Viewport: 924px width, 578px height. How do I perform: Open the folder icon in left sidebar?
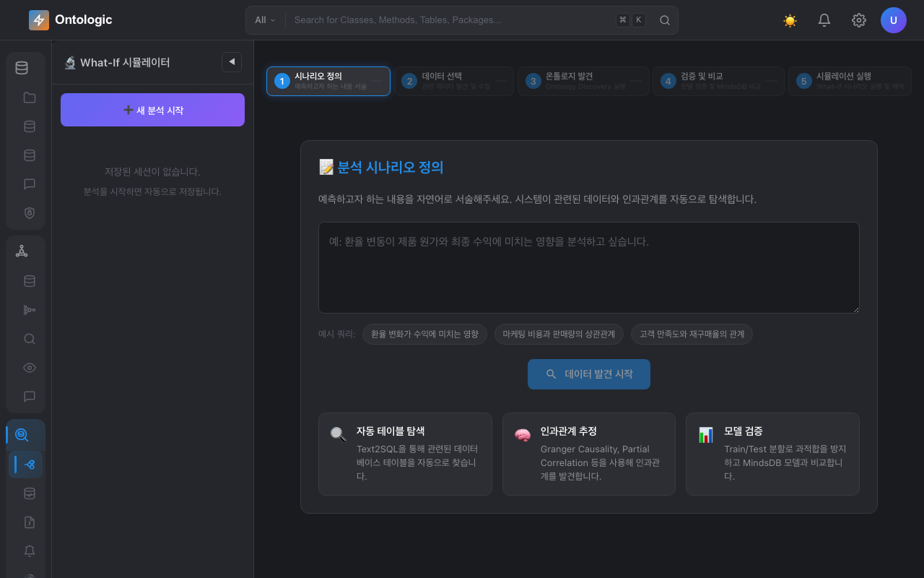click(x=30, y=98)
